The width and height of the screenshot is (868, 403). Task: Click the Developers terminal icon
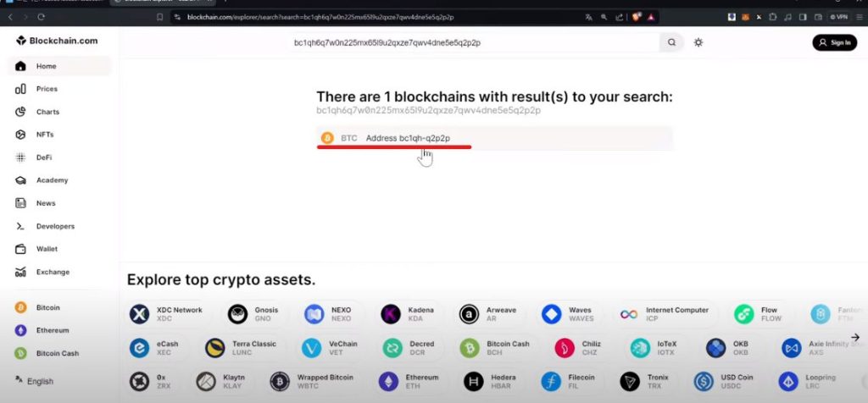[21, 226]
